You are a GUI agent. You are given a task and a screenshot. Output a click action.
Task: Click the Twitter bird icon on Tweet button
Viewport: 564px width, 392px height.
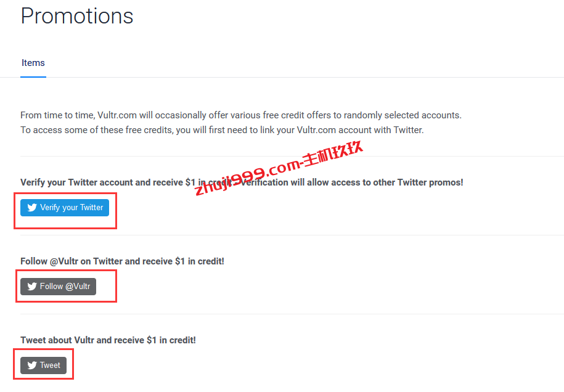32,365
